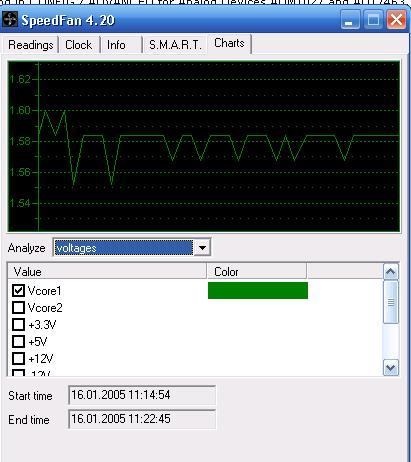This screenshot has height=462, width=411.
Task: Enable the +12V checkbox
Action: point(18,358)
